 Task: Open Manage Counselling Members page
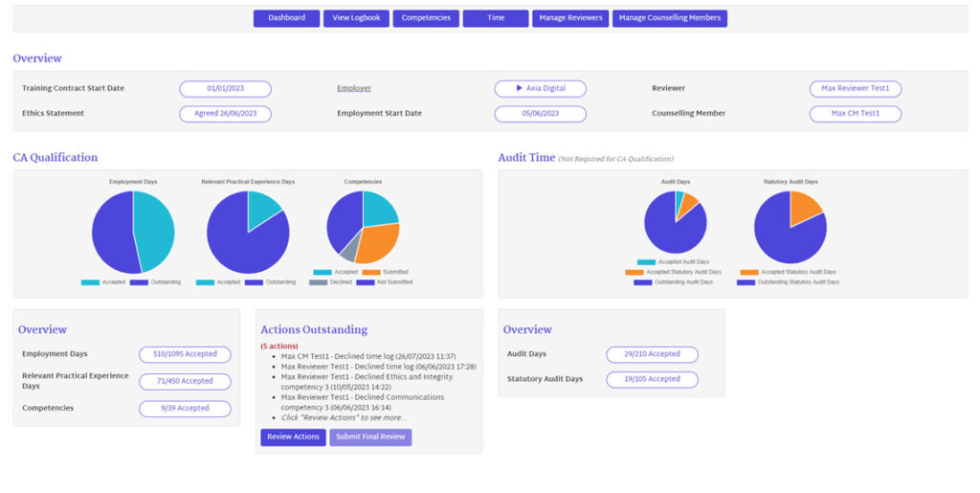[669, 18]
